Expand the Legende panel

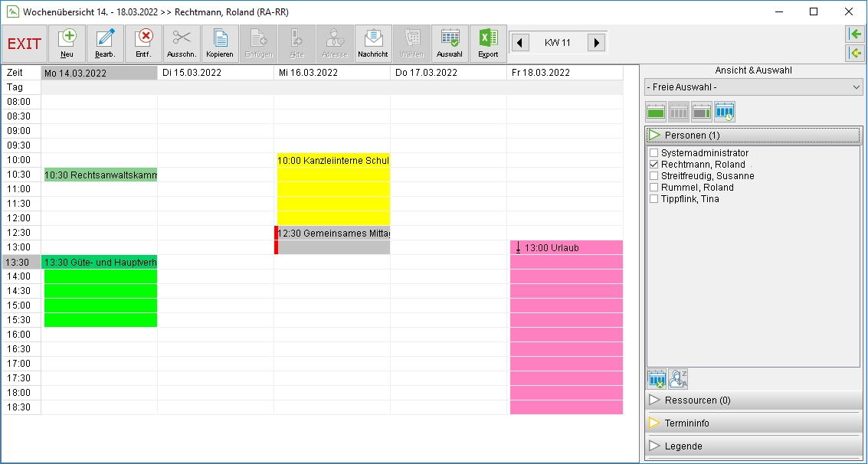click(753, 446)
